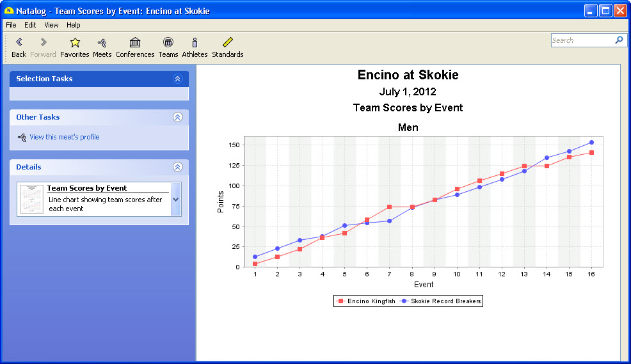Collapse the Details panel
631x364 pixels.
click(178, 167)
